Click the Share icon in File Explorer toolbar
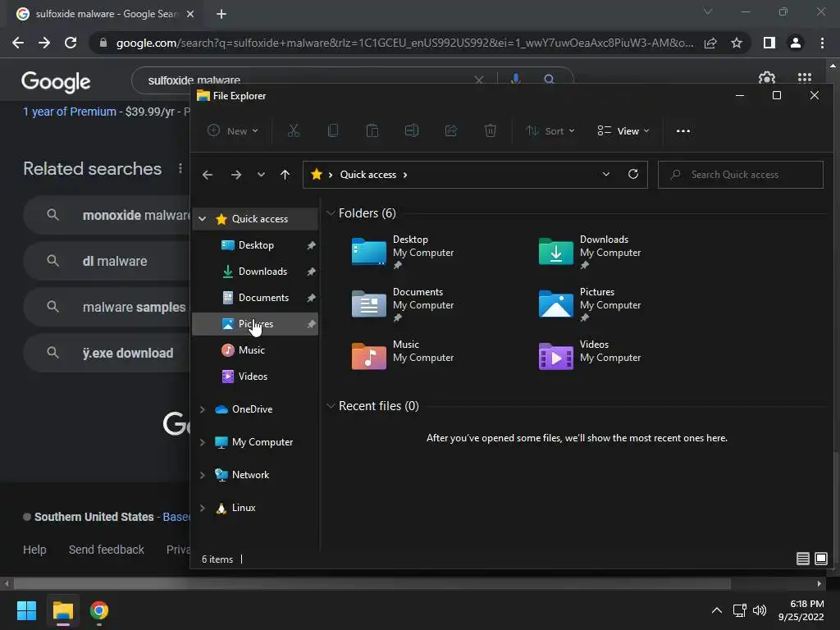840x630 pixels. click(451, 130)
